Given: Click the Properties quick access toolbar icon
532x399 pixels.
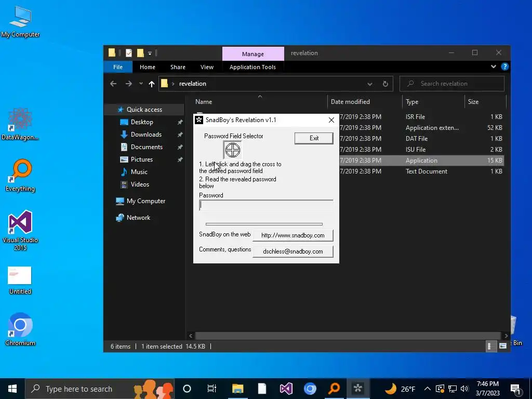Looking at the screenshot, I should (x=129, y=53).
